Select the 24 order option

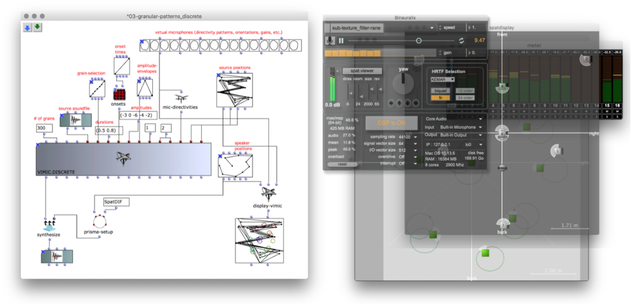pyautogui.click(x=465, y=98)
